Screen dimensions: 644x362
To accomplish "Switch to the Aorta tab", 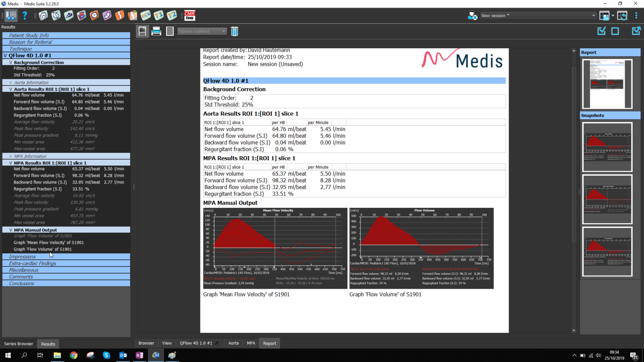I will [234, 343].
